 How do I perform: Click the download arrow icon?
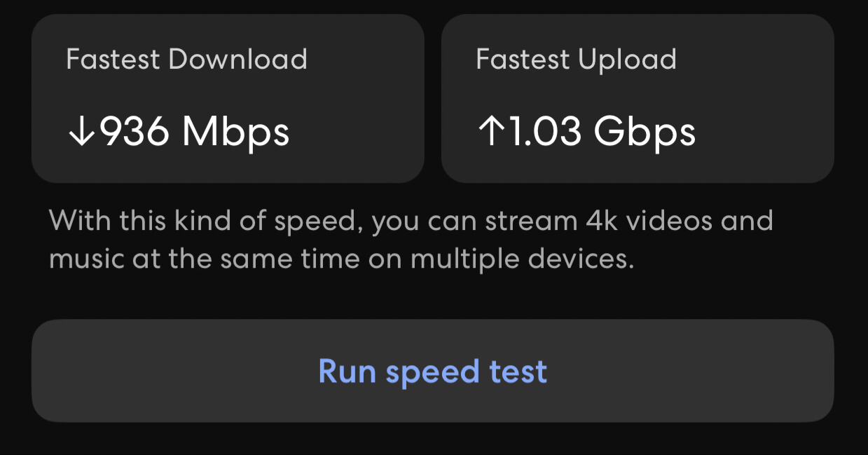click(82, 131)
